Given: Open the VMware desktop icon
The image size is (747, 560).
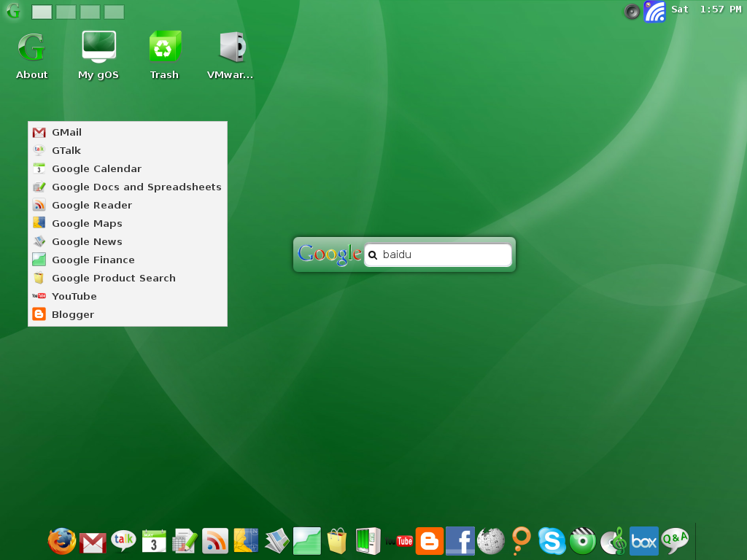Looking at the screenshot, I should click(x=230, y=55).
